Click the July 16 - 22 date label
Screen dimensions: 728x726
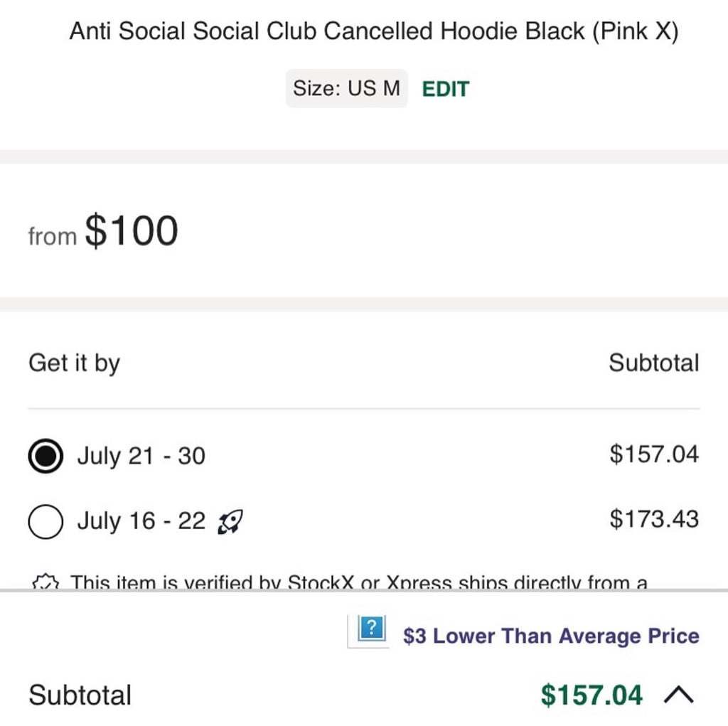[140, 521]
